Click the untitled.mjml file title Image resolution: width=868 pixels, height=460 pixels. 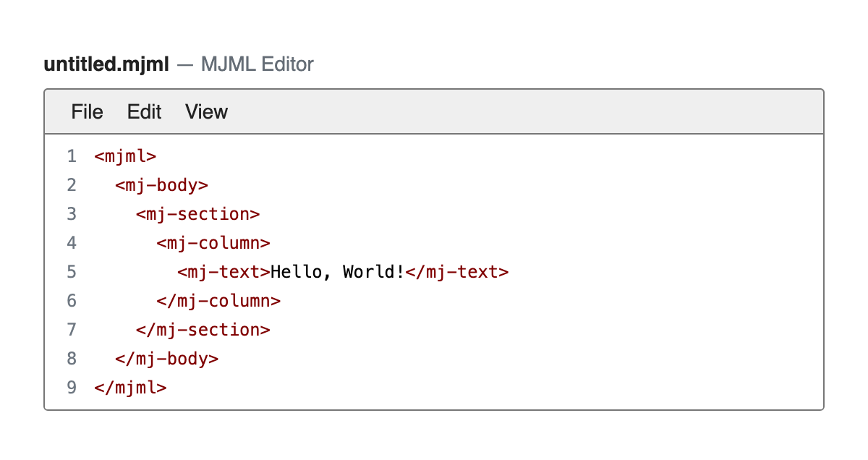[106, 64]
